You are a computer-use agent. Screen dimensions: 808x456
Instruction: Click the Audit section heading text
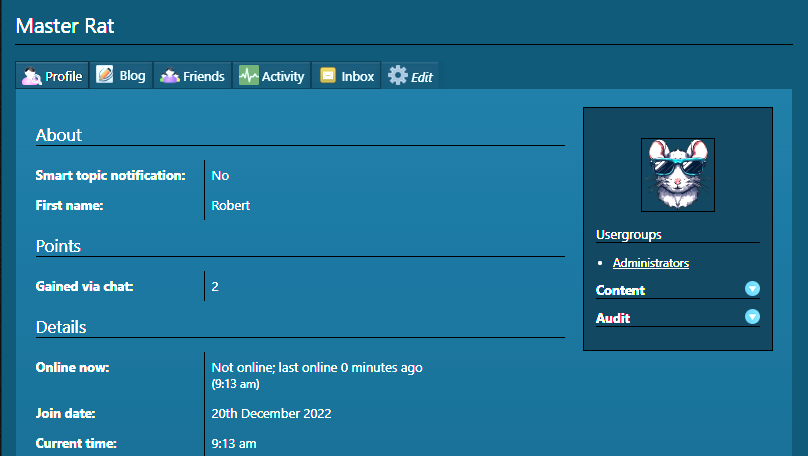613,318
